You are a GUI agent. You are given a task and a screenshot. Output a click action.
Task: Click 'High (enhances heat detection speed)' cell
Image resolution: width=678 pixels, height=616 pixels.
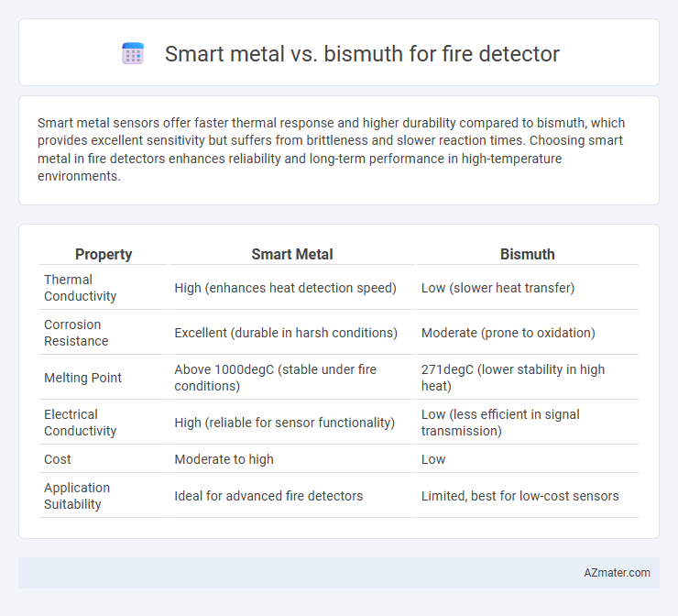(285, 288)
